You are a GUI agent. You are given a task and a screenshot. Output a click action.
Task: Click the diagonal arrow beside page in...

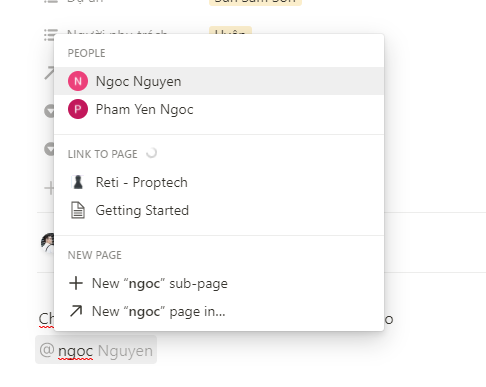click(x=76, y=311)
